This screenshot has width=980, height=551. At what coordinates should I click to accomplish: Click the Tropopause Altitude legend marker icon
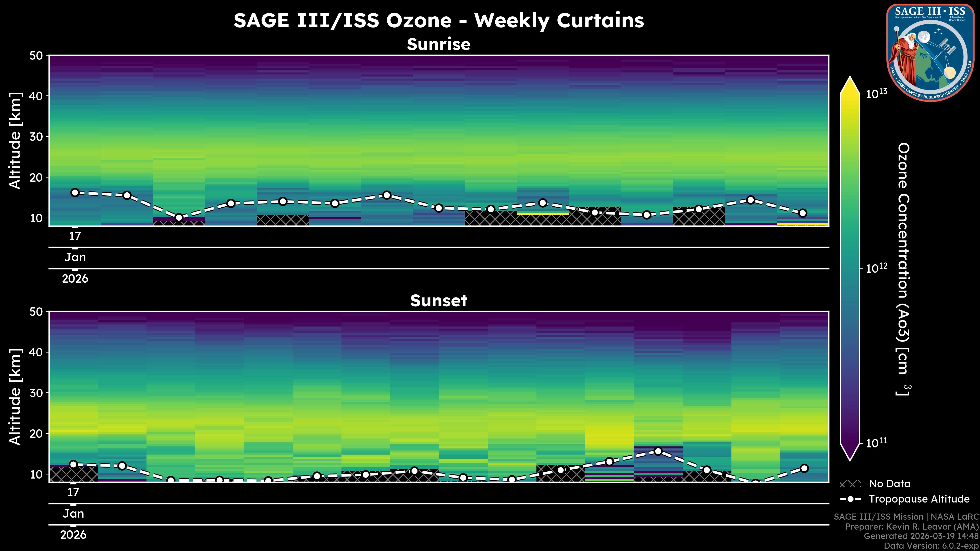coord(850,499)
